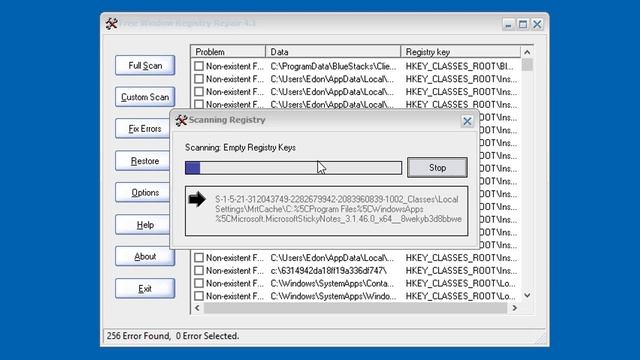
Task: Click the results list scroll down arrow
Action: (x=527, y=295)
